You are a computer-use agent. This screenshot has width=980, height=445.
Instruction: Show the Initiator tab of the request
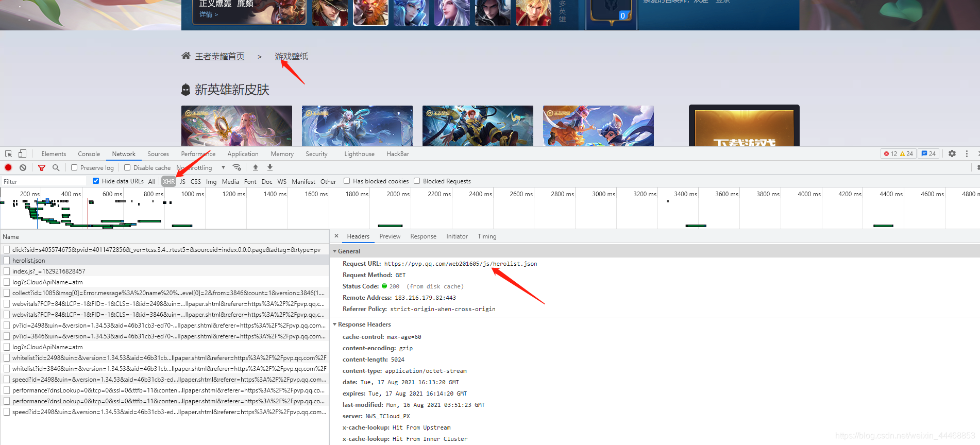pyautogui.click(x=457, y=236)
